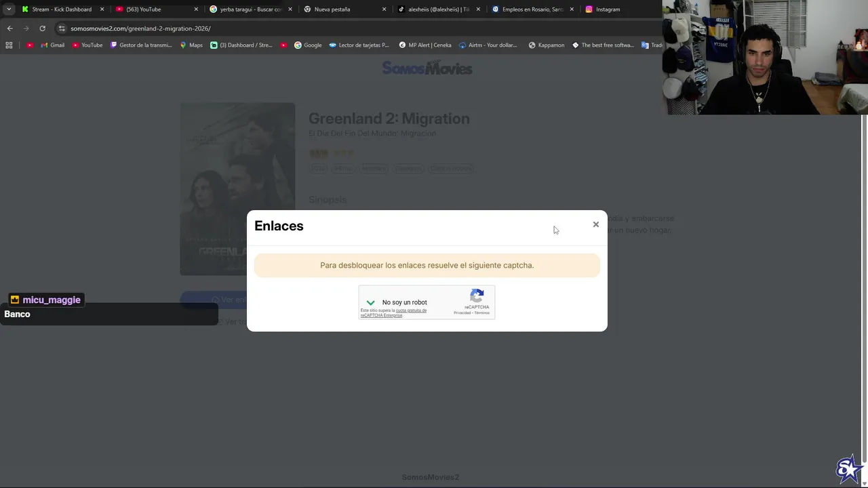Open the 'cuota gratuita' reCAPTCHA link

411,310
